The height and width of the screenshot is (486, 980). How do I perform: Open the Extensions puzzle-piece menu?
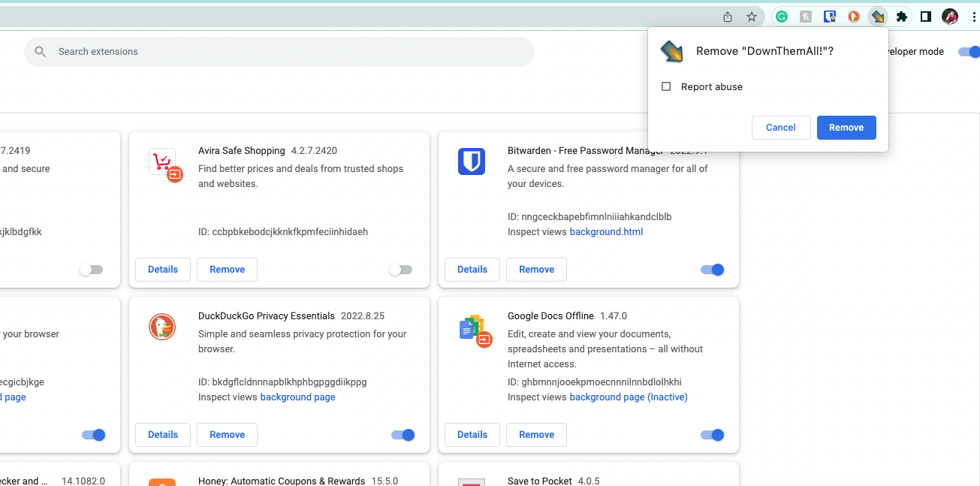(902, 17)
